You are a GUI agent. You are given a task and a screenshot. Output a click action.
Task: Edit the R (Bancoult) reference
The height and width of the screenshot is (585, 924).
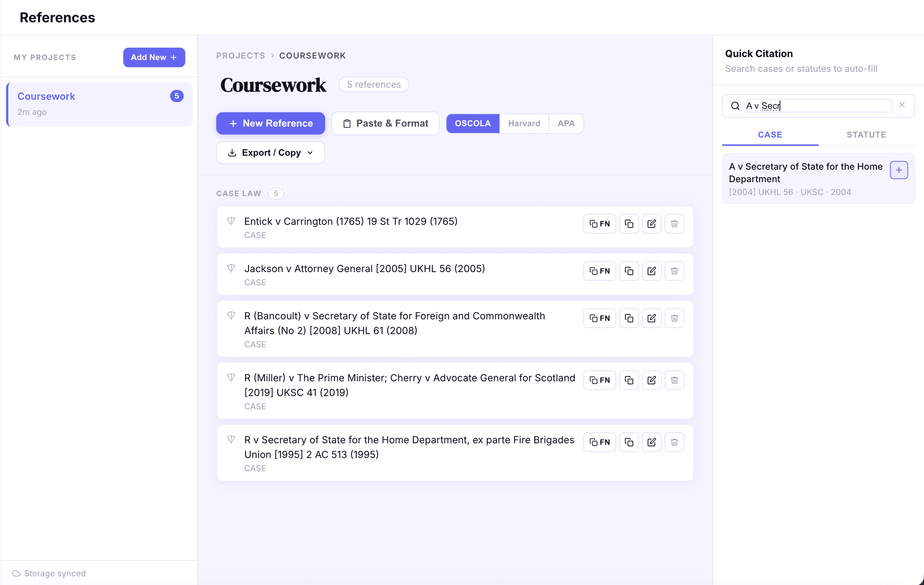(x=651, y=318)
